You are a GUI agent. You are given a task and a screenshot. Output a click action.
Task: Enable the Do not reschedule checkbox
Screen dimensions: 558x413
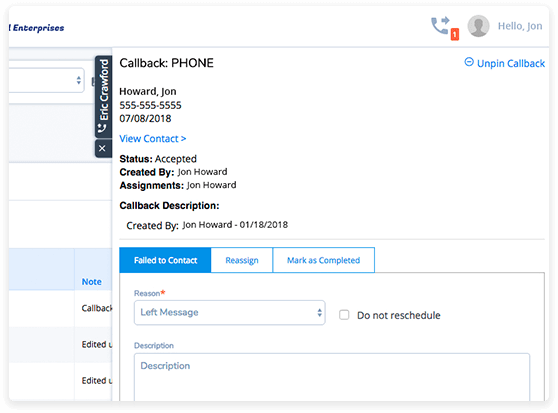(x=344, y=315)
